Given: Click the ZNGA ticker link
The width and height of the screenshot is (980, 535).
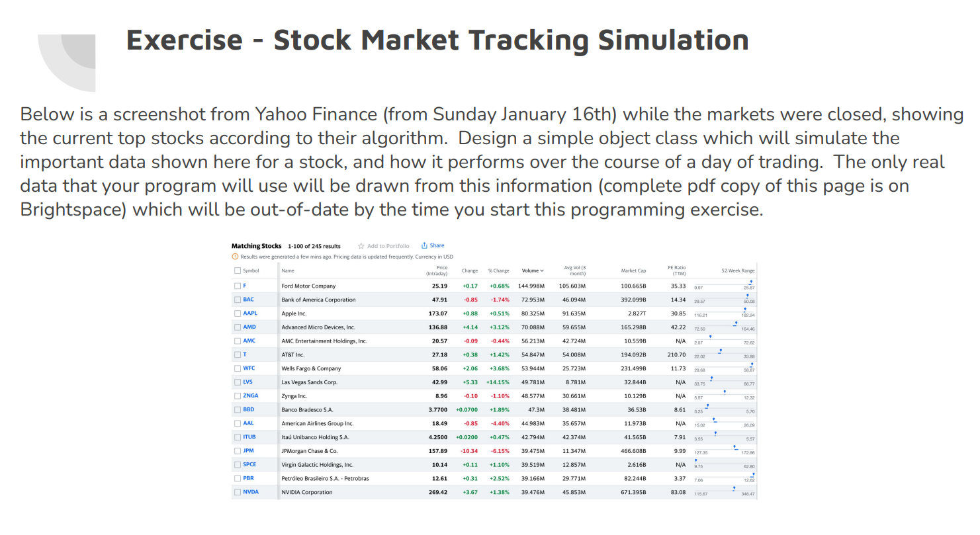Looking at the screenshot, I should click(x=251, y=395).
